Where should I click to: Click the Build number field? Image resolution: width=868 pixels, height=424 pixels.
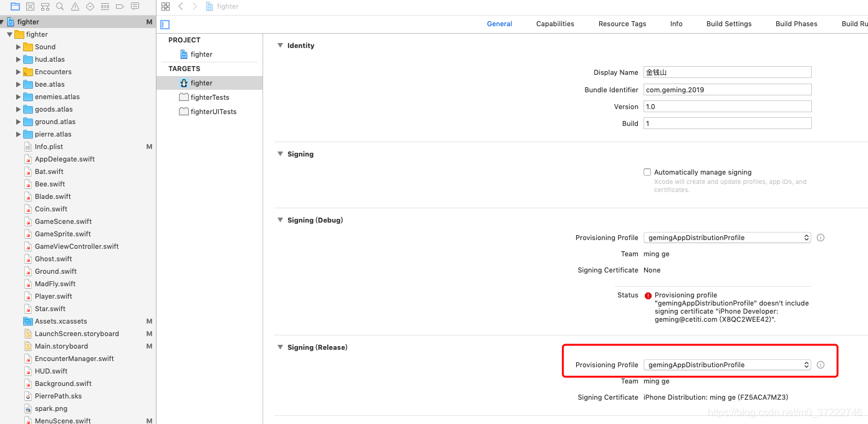[x=727, y=123]
